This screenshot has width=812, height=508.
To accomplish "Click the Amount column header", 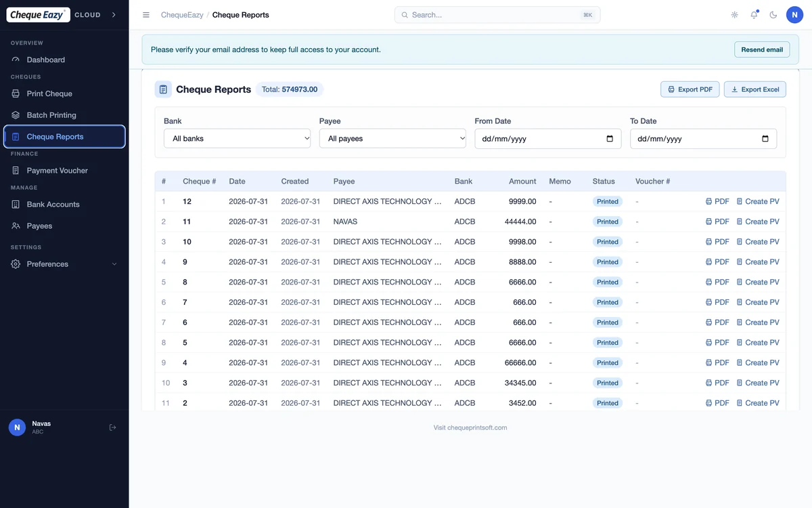I will point(522,182).
